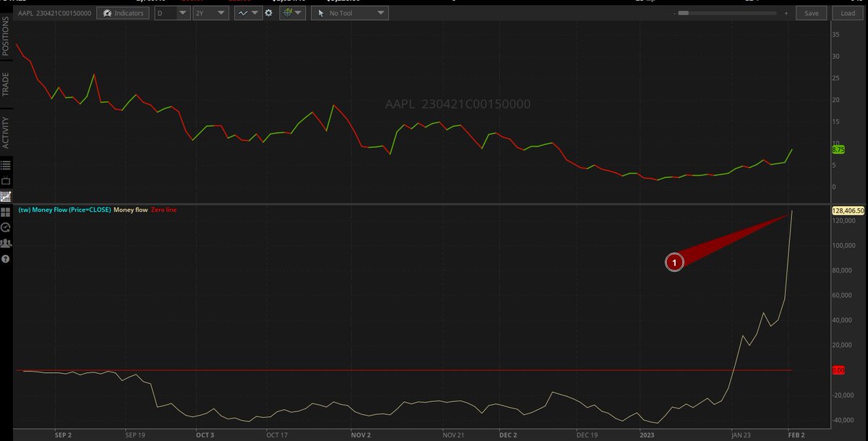Open the No Tool drawing dropdown
Image resolution: width=868 pixels, height=441 pixels.
pyautogui.click(x=349, y=13)
